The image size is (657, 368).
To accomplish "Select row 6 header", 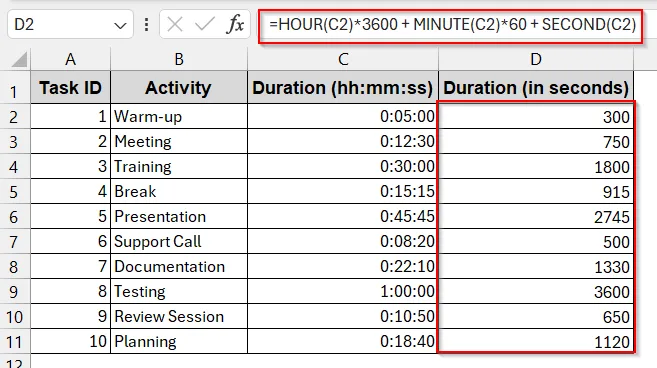I will click(x=14, y=216).
